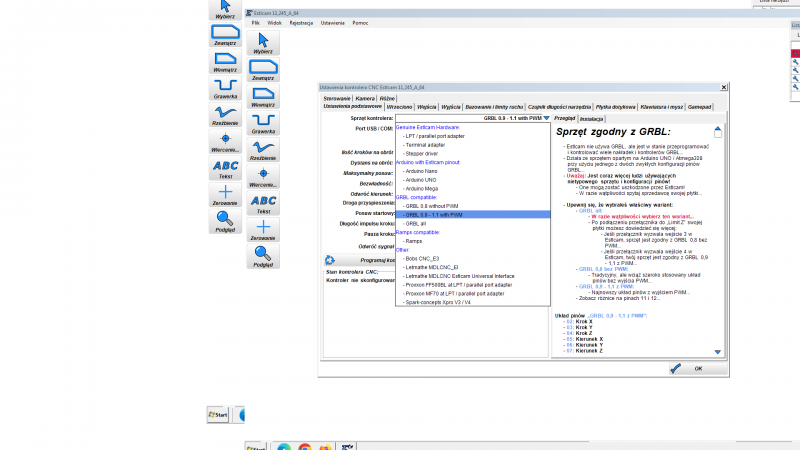Select the Wybierz arrow tool below the Plik menu

point(263,42)
